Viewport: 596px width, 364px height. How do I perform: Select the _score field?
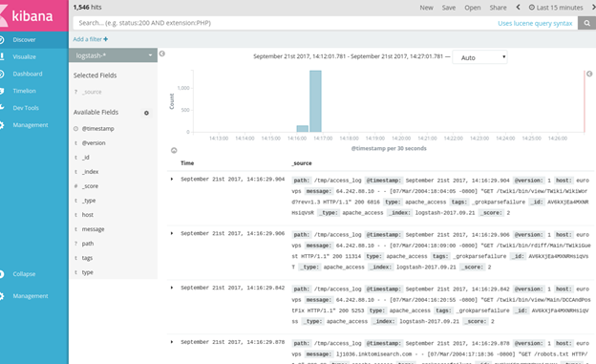click(90, 186)
